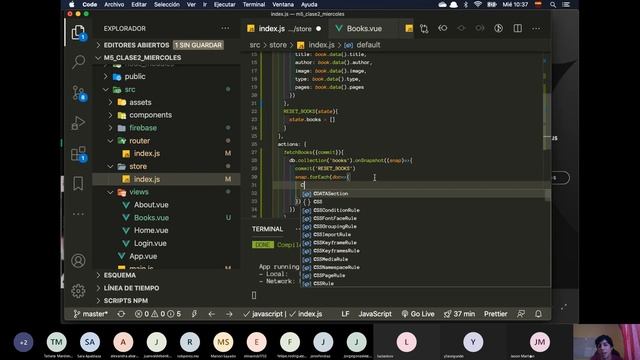Open the Bookmarks view icon
The height and width of the screenshot is (360, 640).
(x=78, y=184)
